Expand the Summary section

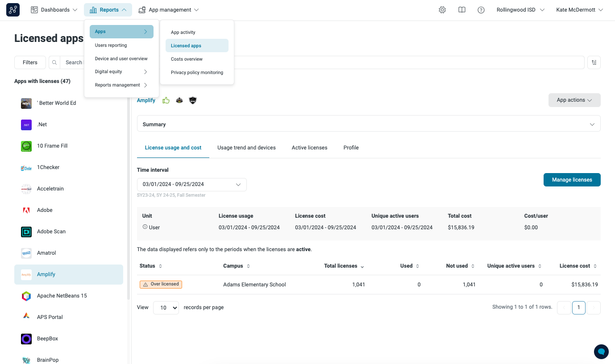[x=369, y=124]
